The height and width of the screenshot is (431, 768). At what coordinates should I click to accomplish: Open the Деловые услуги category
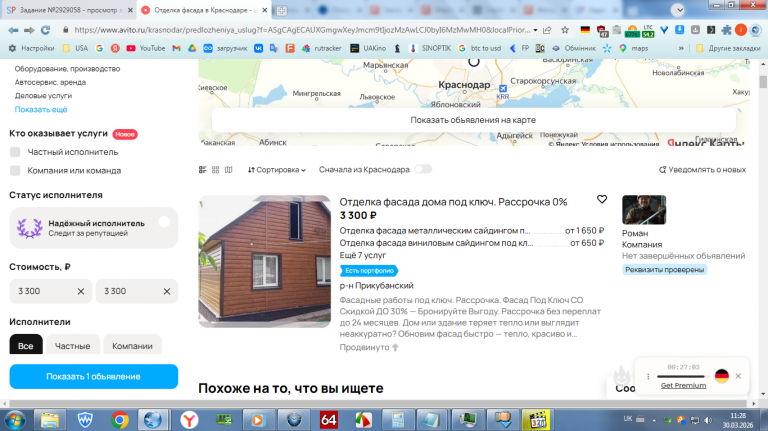(43, 96)
